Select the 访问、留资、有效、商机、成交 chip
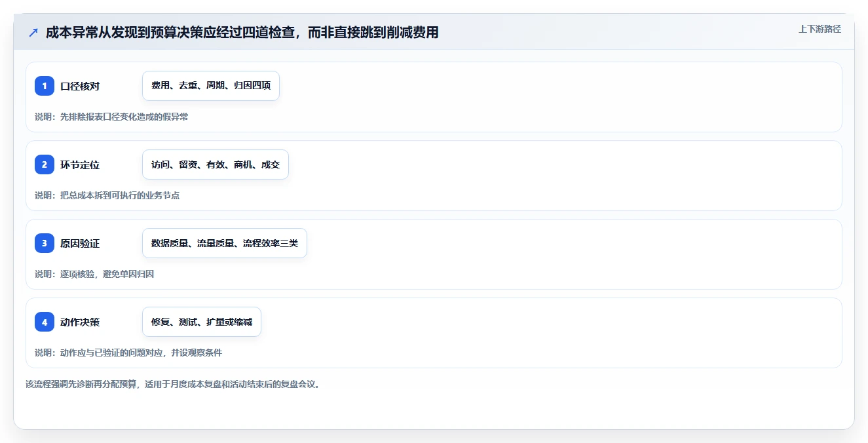 pos(216,164)
